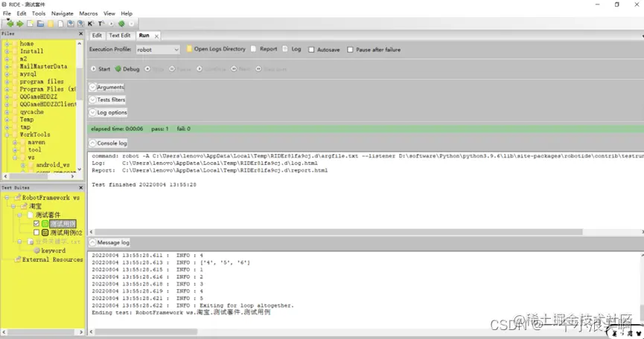Click Open Logs Directory
The height and width of the screenshot is (339, 644).
coord(216,49)
